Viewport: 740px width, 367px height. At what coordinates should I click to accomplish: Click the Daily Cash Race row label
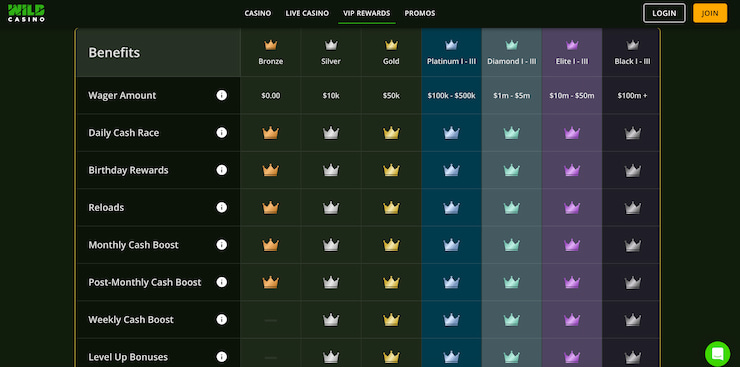124,133
